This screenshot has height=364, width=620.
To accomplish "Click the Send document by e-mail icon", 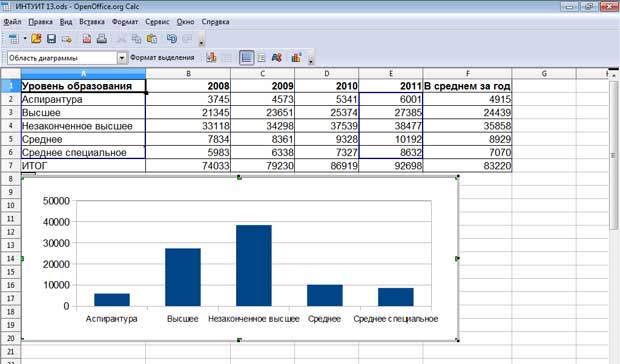I will click(x=66, y=39).
